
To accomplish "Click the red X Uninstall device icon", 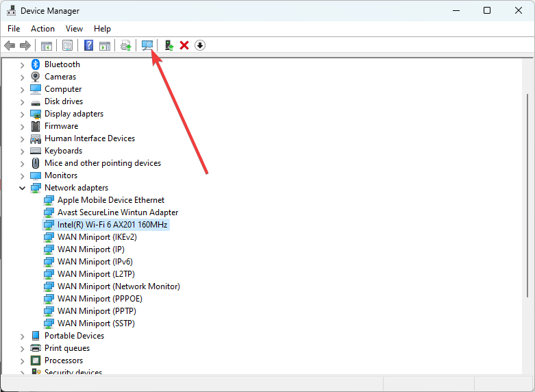I will (x=184, y=45).
